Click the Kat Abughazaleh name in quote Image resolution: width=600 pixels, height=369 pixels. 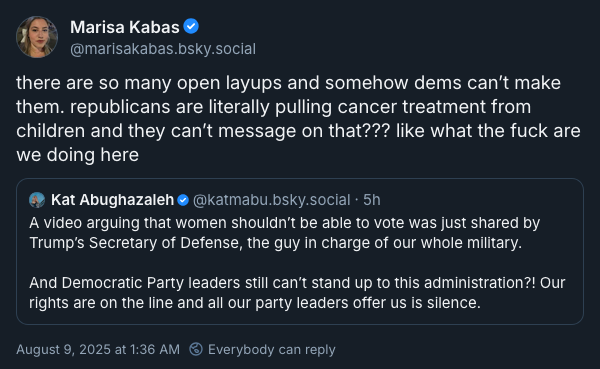(x=112, y=200)
